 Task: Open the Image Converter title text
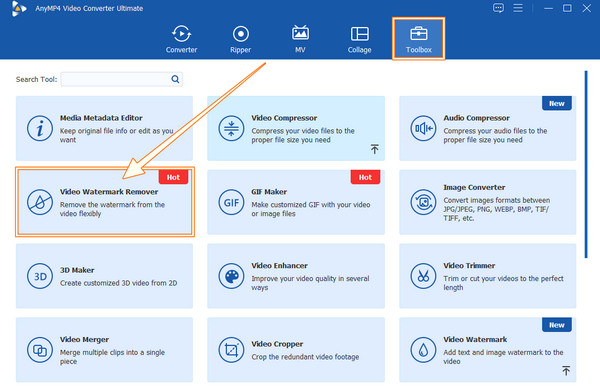coord(474,187)
